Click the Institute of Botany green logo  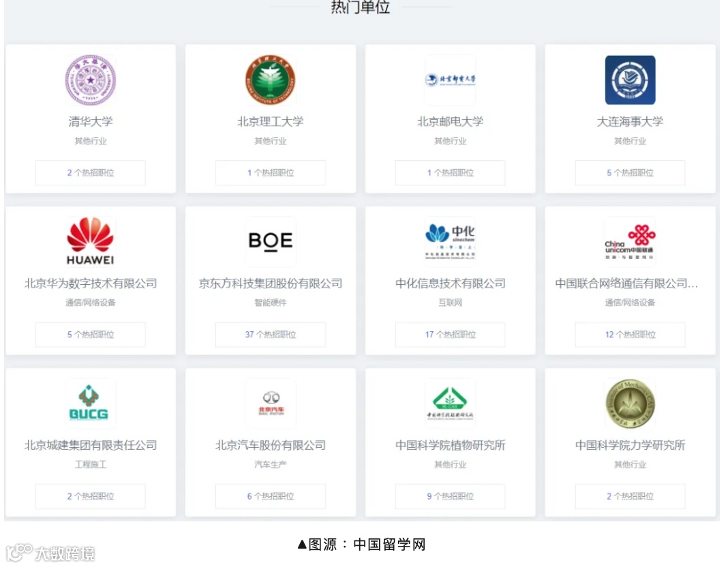450,403
